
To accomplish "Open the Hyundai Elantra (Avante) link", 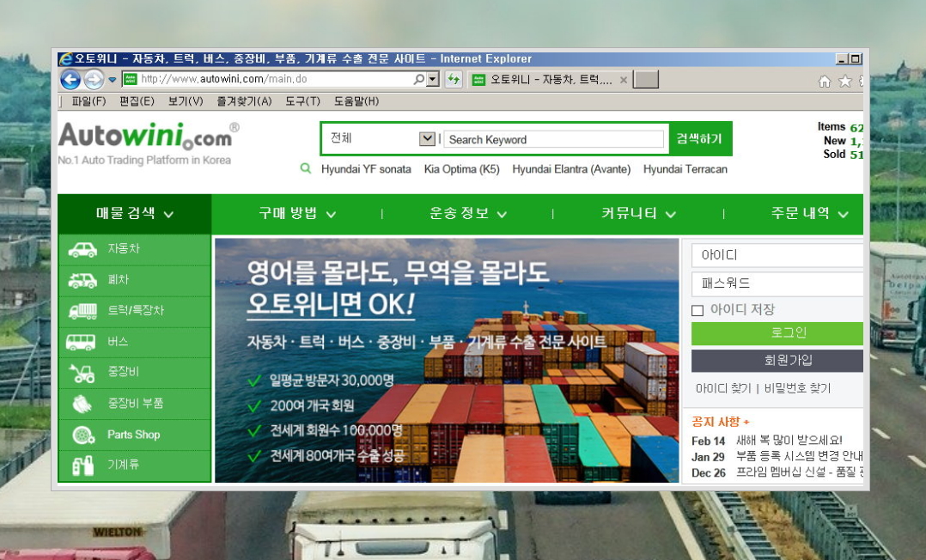I will click(571, 169).
